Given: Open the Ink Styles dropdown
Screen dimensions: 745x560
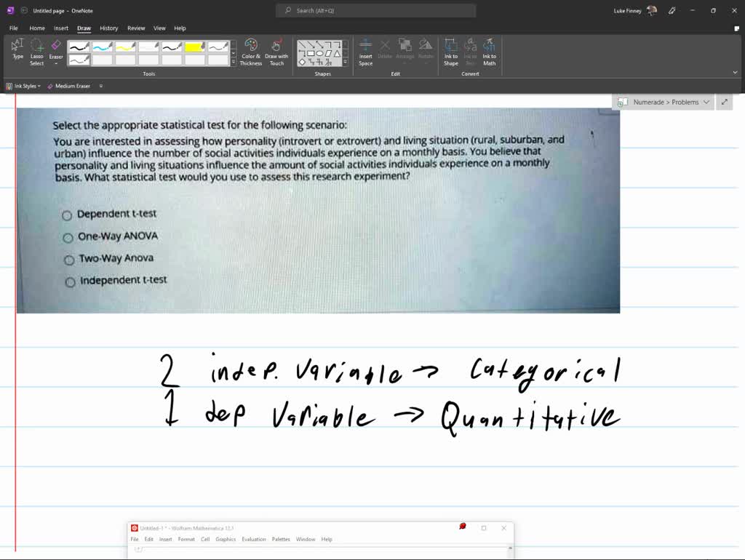Looking at the screenshot, I should tap(24, 86).
